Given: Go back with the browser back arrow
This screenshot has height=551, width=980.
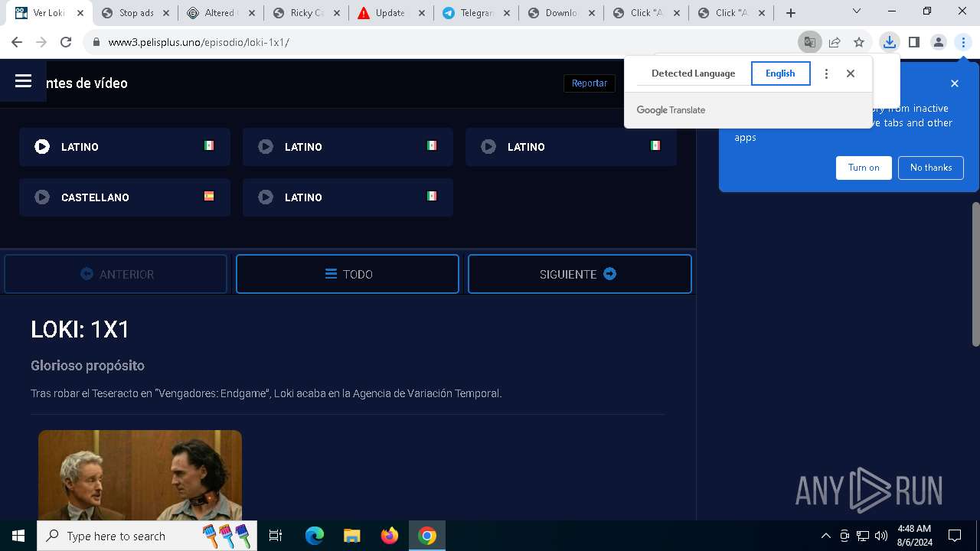Looking at the screenshot, I should 17,42.
